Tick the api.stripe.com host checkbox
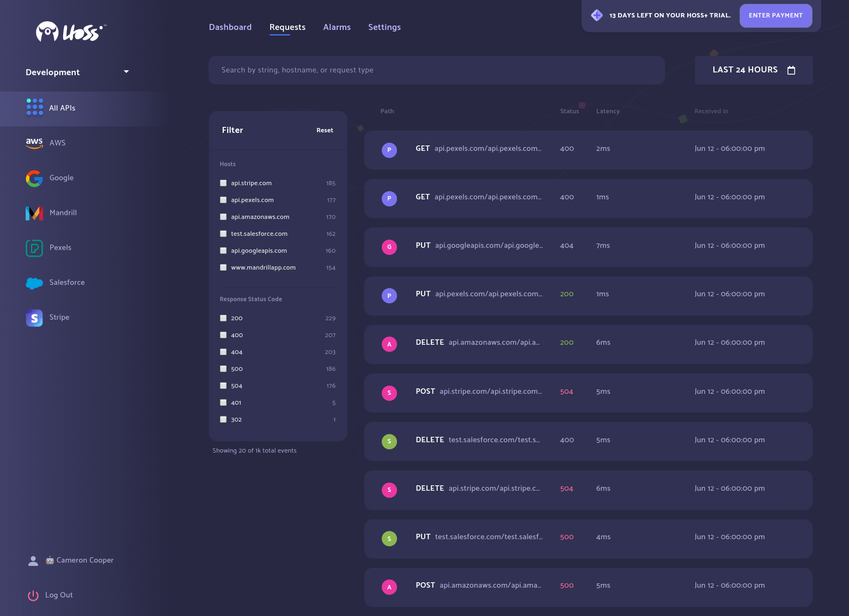849x616 pixels. [223, 183]
